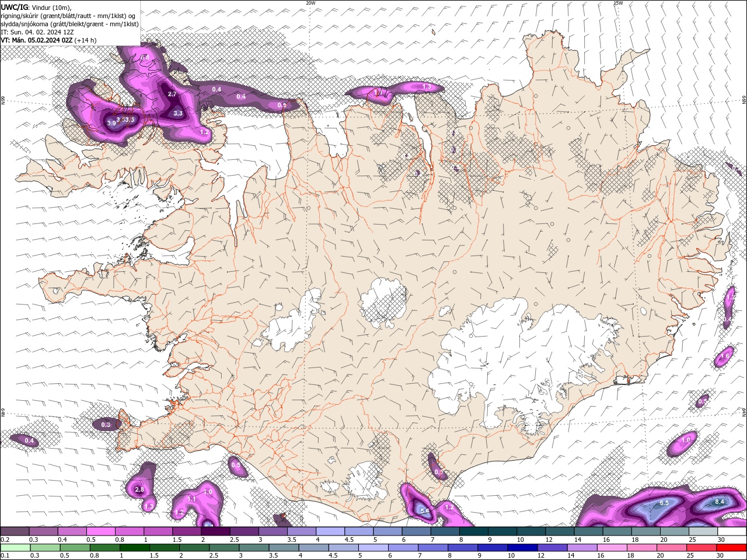The width and height of the screenshot is (747, 560).
Task: Click the '0.1' label under bottom legend
Action: click(5, 555)
